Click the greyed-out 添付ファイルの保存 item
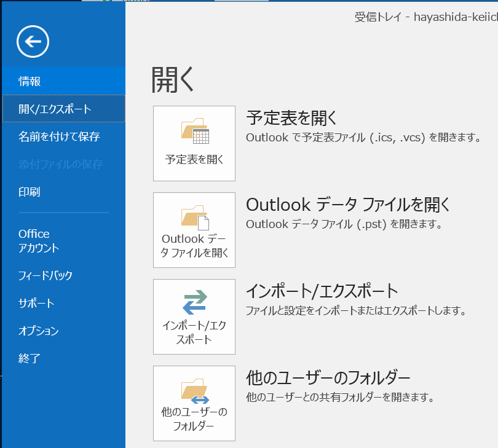Image resolution: width=498 pixels, height=448 pixels. [60, 164]
